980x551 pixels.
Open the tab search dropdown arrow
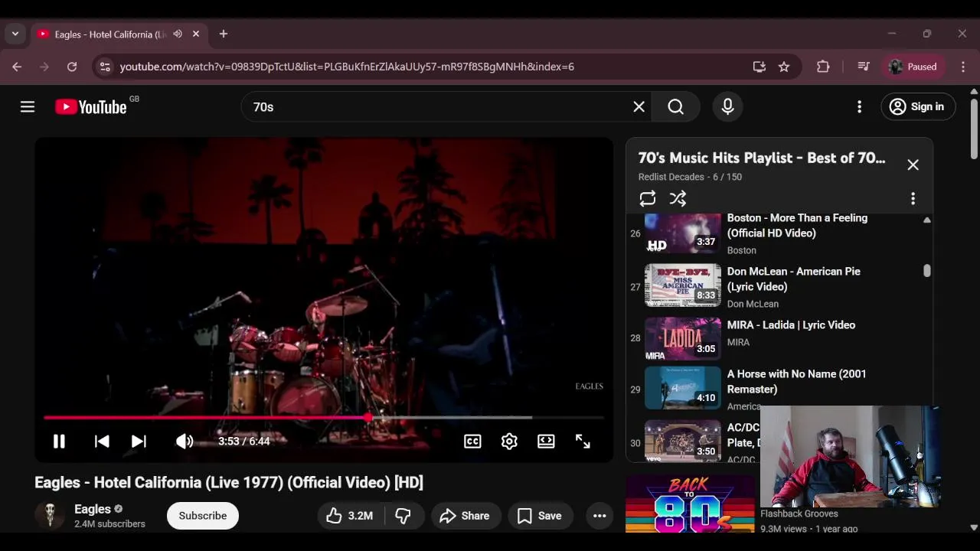(15, 34)
